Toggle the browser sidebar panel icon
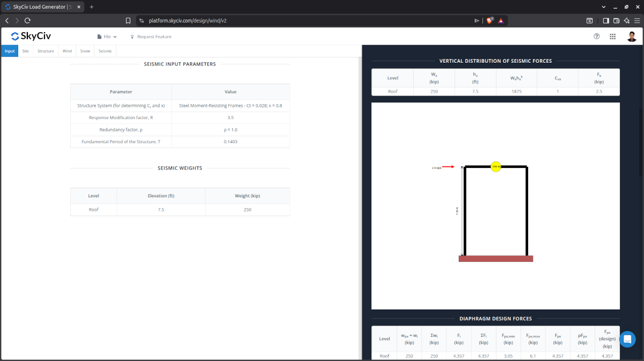This screenshot has width=644, height=361. (606, 20)
